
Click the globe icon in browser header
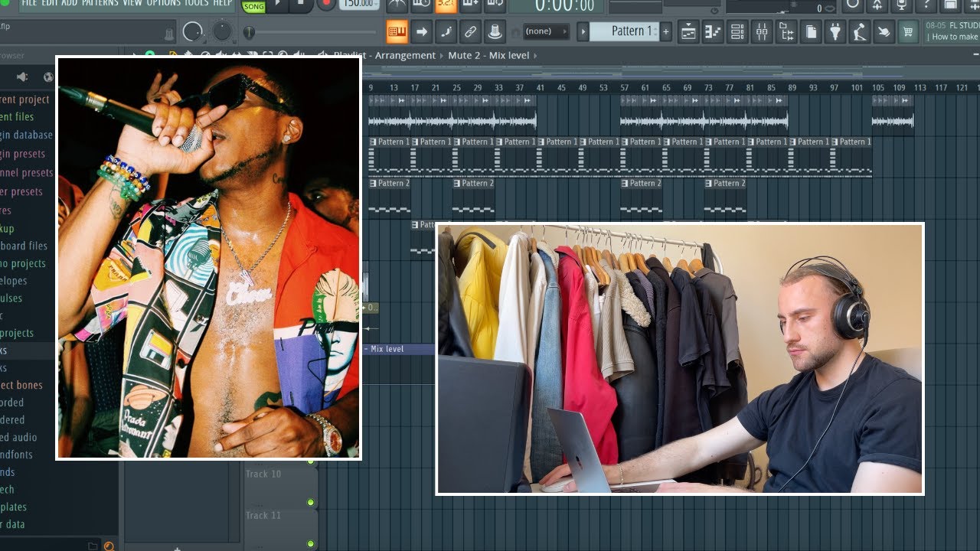pos(48,77)
